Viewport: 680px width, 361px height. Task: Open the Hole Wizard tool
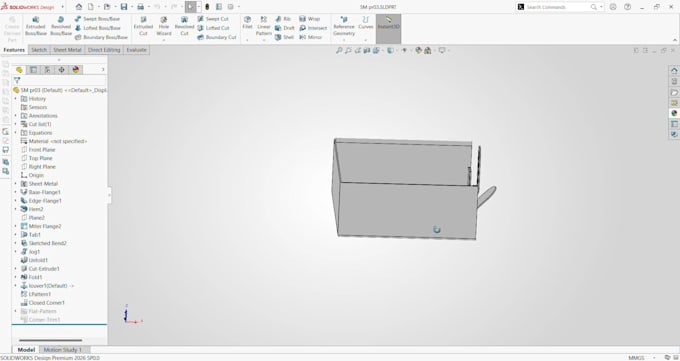click(x=163, y=26)
